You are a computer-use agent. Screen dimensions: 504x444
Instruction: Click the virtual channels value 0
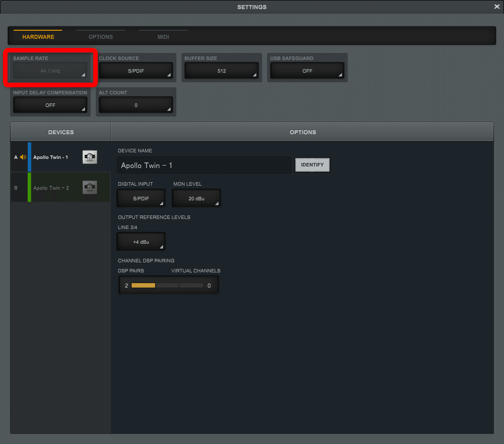[209, 286]
